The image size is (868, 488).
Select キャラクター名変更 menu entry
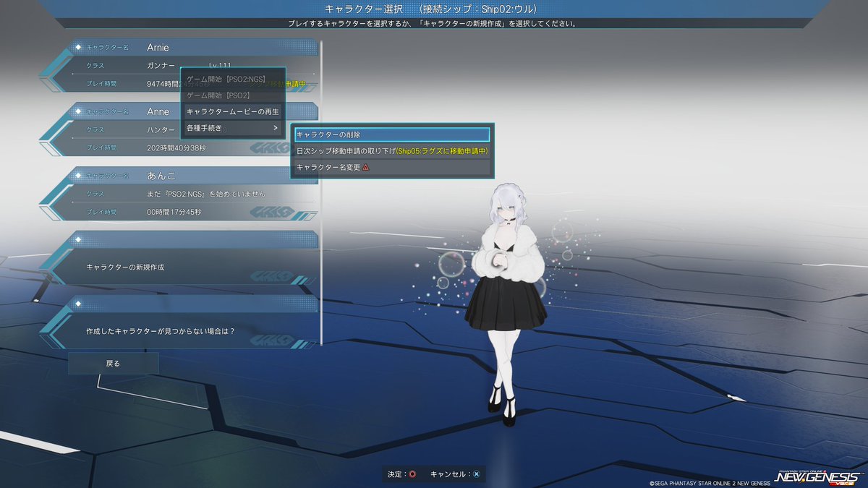pos(392,168)
